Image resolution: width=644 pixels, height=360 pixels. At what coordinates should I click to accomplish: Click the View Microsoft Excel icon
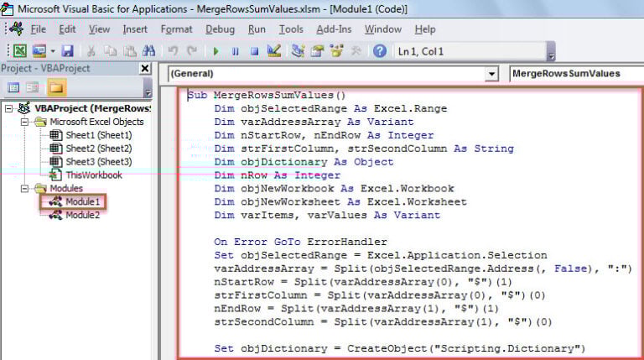(x=18, y=50)
